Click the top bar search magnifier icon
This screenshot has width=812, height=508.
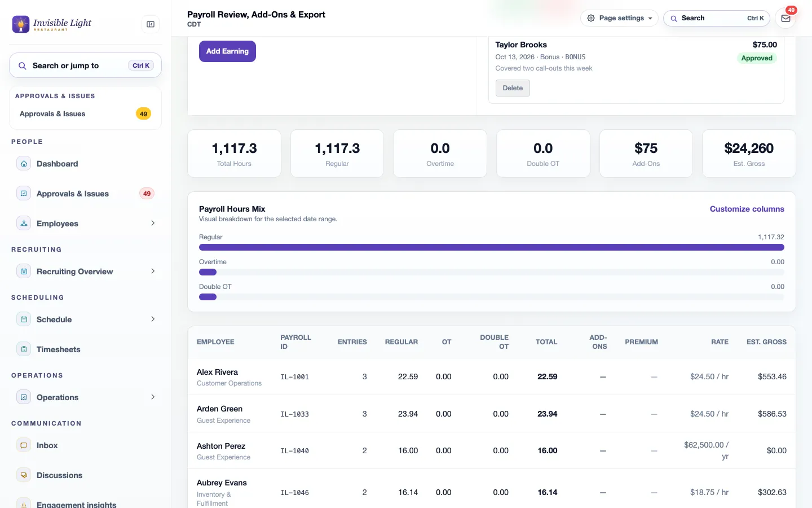pyautogui.click(x=674, y=18)
